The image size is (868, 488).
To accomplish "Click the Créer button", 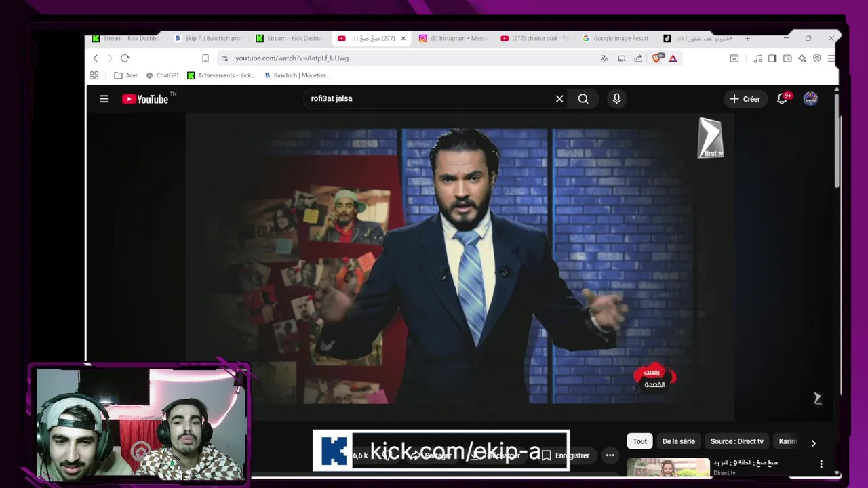I will pyautogui.click(x=745, y=99).
